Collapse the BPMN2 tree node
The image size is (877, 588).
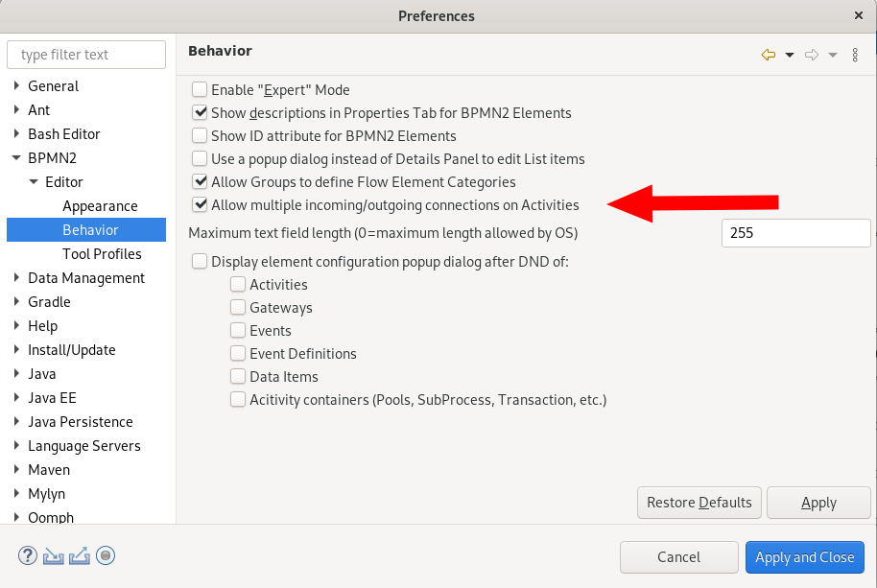click(16, 158)
